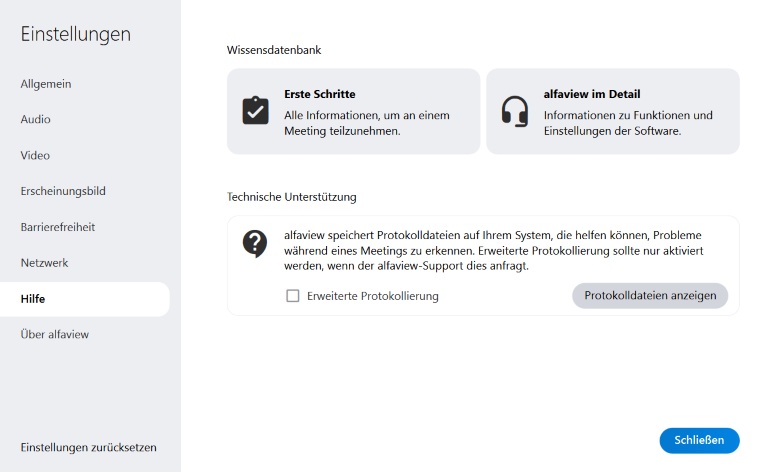
Task: Enable Erweiterte Protokollierung checkbox
Action: [293, 296]
